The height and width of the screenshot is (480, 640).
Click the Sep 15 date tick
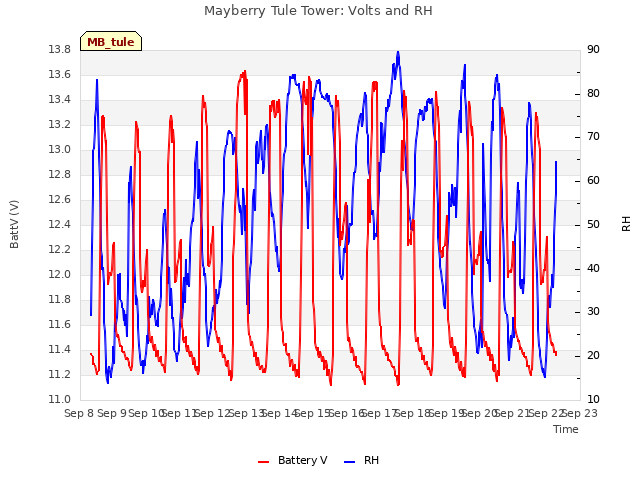[313, 413]
